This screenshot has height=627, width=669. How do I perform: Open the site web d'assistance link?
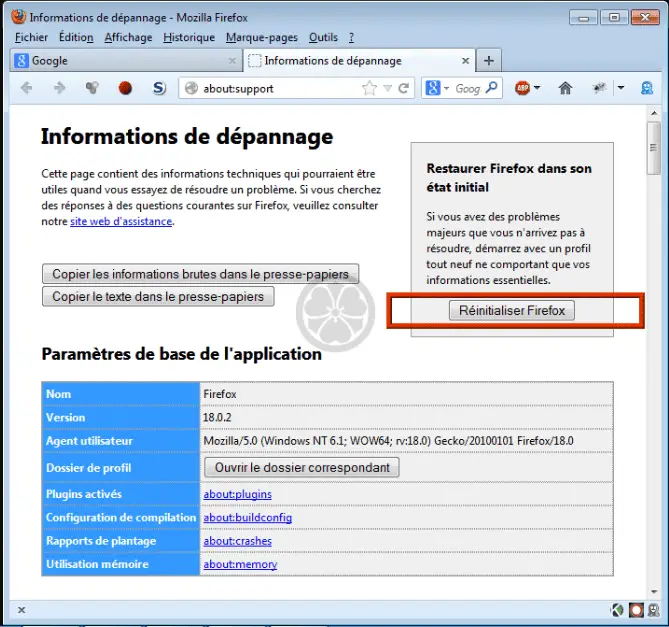[x=121, y=221]
